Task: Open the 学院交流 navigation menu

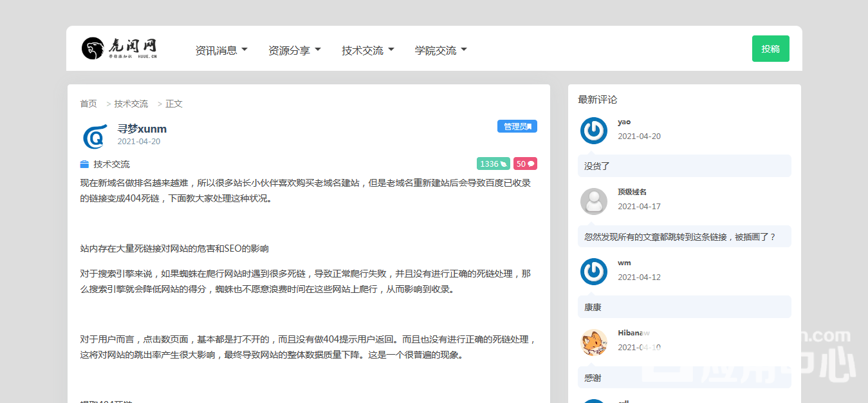Action: point(441,50)
